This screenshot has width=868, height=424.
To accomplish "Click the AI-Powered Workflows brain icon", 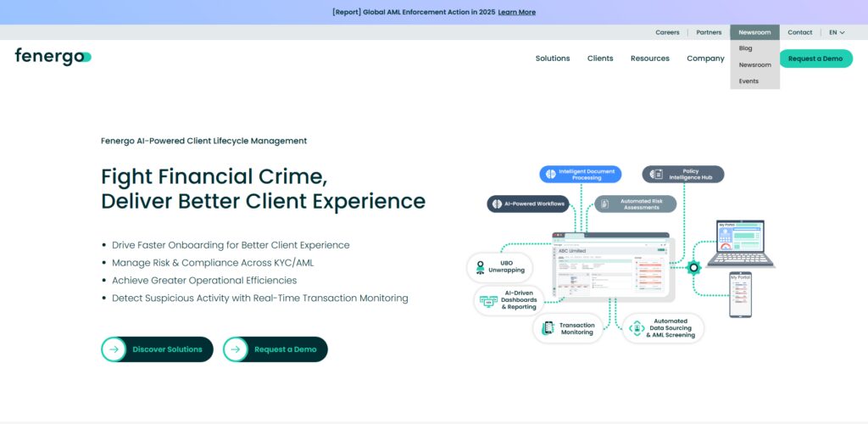I will (497, 204).
